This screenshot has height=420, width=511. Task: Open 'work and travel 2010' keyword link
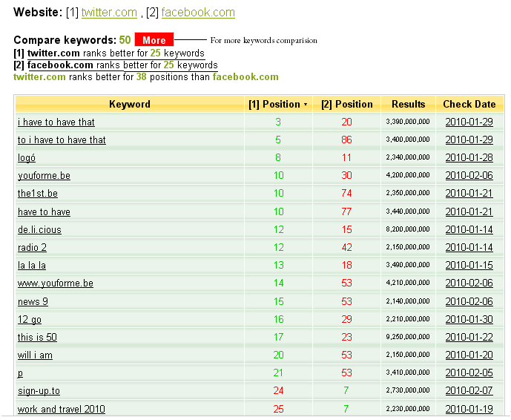coord(62,409)
